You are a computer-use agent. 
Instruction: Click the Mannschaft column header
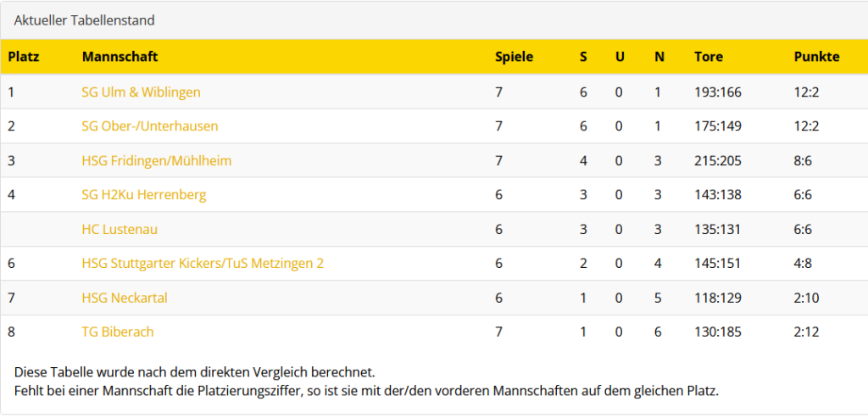pos(120,57)
